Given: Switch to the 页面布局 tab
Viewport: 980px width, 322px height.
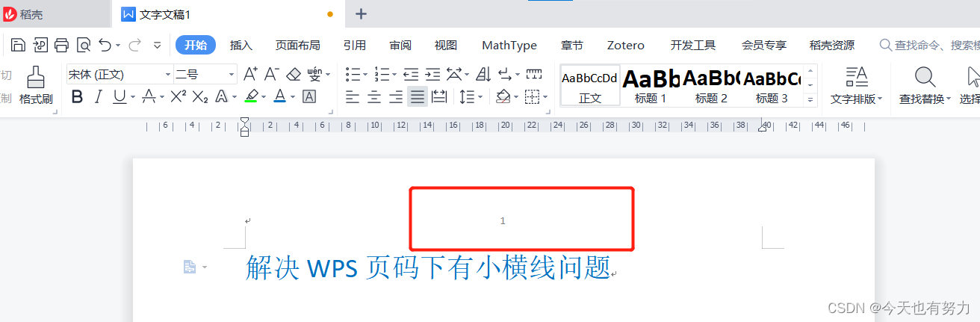Looking at the screenshot, I should (x=297, y=46).
